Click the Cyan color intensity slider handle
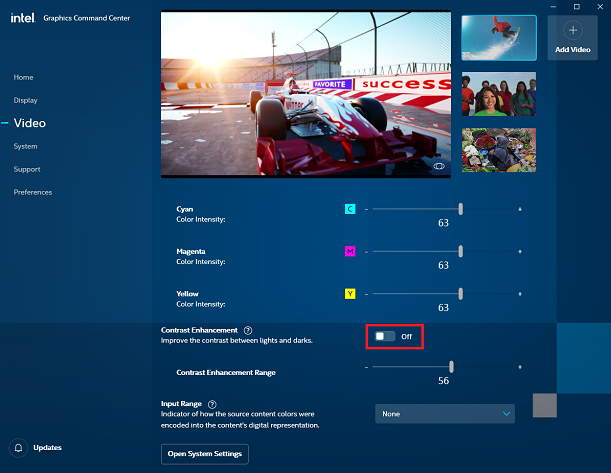This screenshot has height=473, width=611. [x=461, y=209]
